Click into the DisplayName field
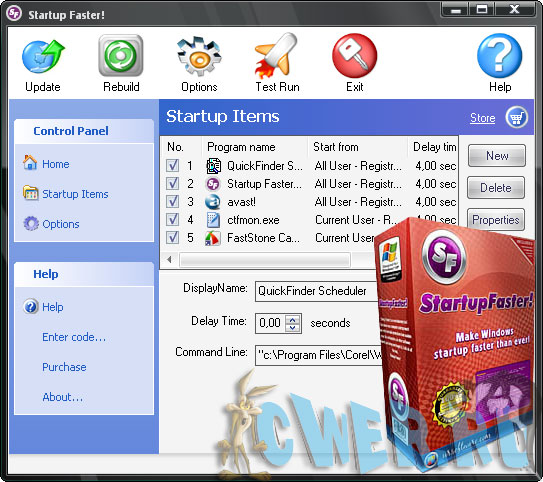This screenshot has height=482, width=543. pos(317,291)
